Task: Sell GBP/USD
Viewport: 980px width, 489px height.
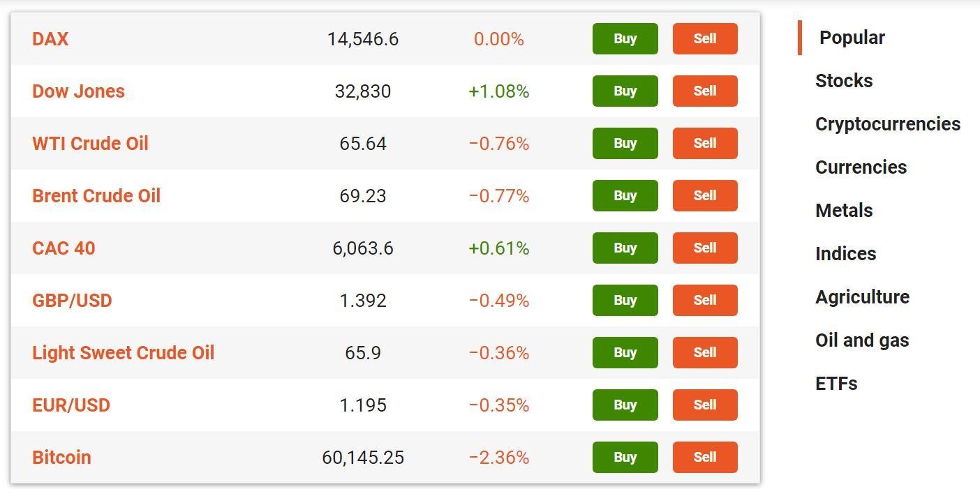Action: [x=705, y=300]
